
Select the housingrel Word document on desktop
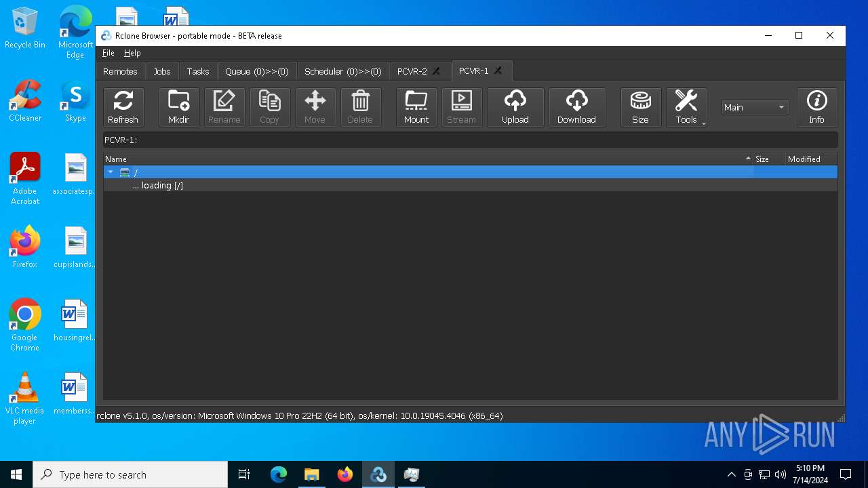click(x=75, y=321)
